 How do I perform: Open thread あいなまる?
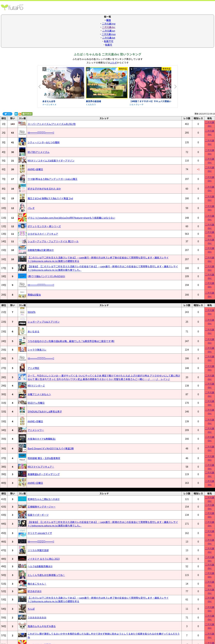[x=33, y=332]
